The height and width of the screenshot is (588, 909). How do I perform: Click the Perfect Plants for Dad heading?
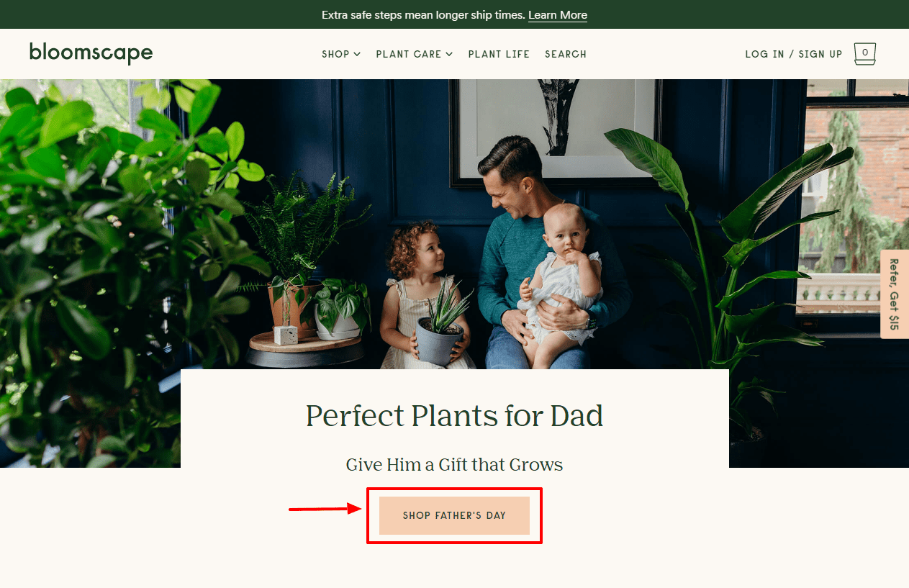pyautogui.click(x=454, y=416)
